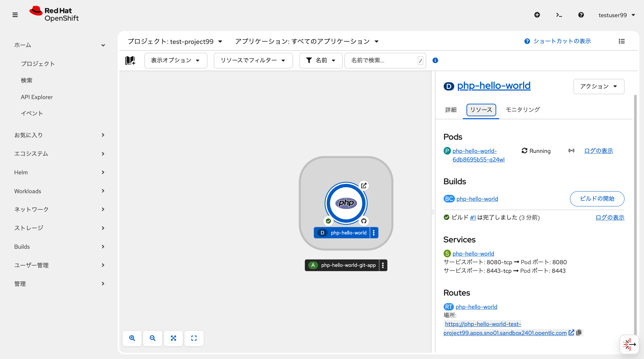Open the アクション dropdown menu
644x359 pixels.
[598, 86]
